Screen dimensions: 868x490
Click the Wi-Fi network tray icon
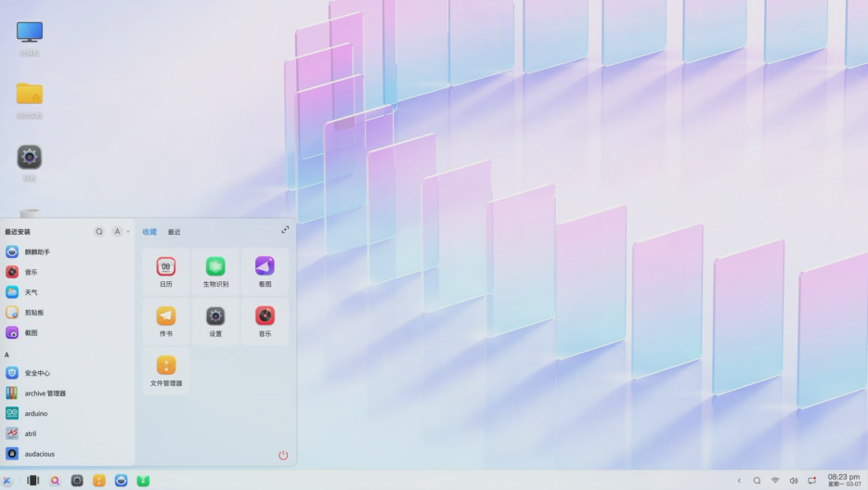pyautogui.click(x=775, y=481)
